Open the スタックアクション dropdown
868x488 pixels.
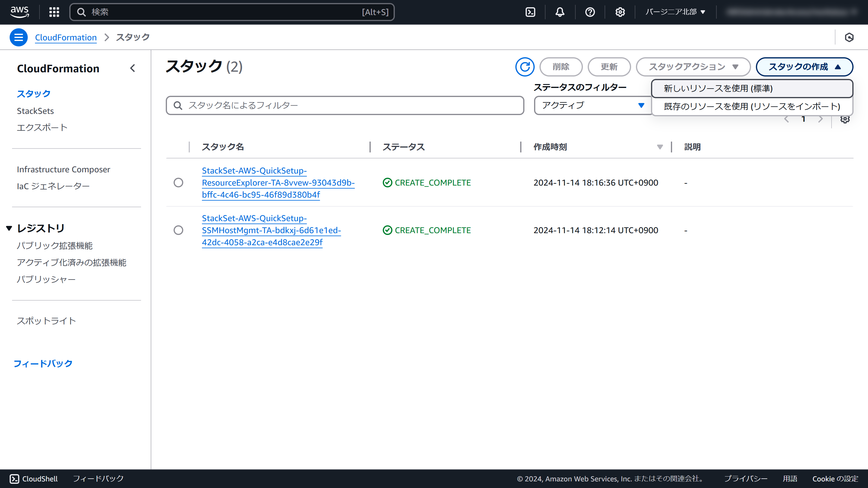click(x=693, y=67)
